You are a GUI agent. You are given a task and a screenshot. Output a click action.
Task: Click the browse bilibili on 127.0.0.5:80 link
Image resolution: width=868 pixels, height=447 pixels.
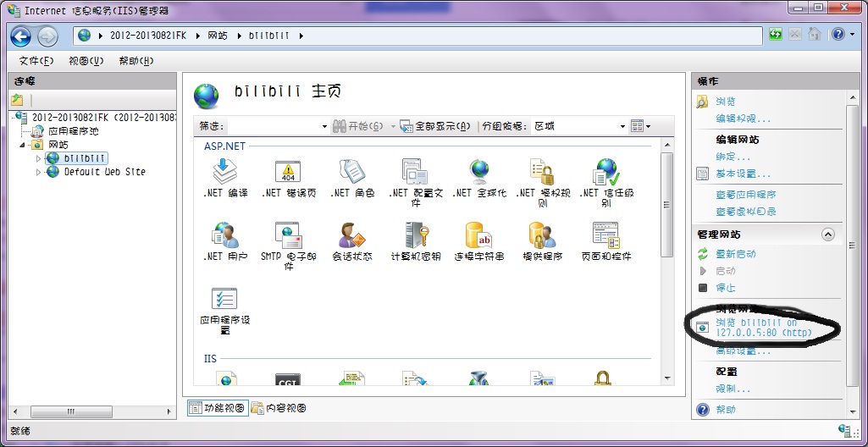[764, 328]
